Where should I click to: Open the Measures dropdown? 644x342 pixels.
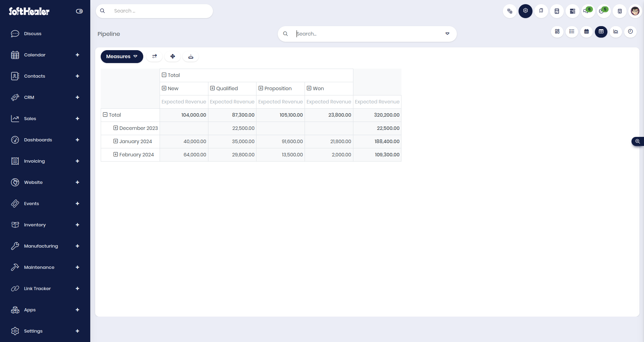pyautogui.click(x=122, y=56)
